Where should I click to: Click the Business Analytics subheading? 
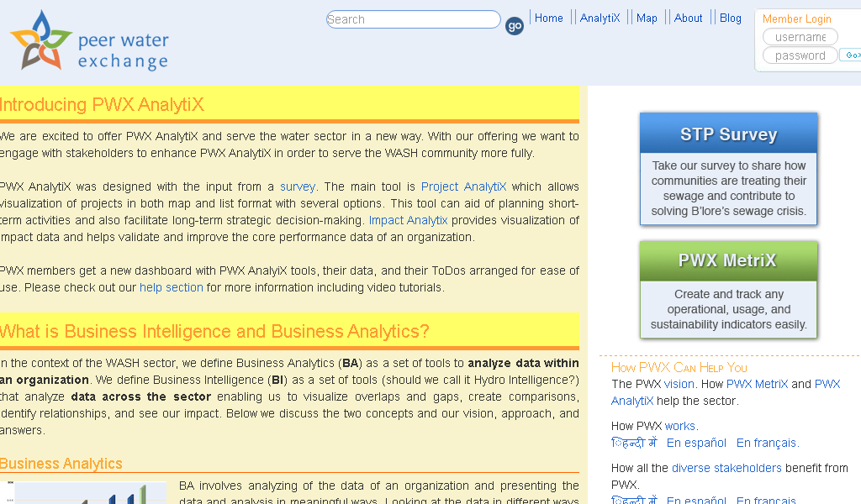(x=61, y=464)
